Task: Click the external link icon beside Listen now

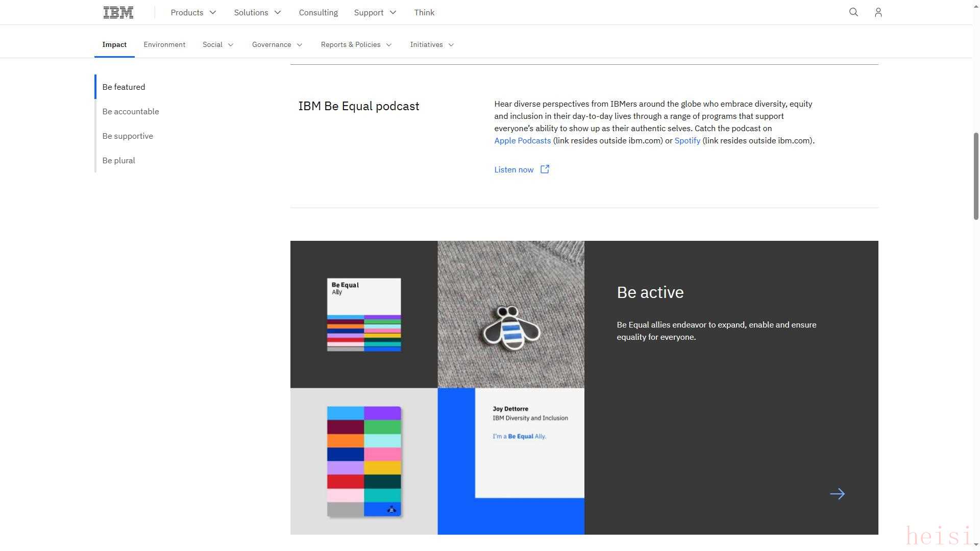Action: tap(545, 169)
